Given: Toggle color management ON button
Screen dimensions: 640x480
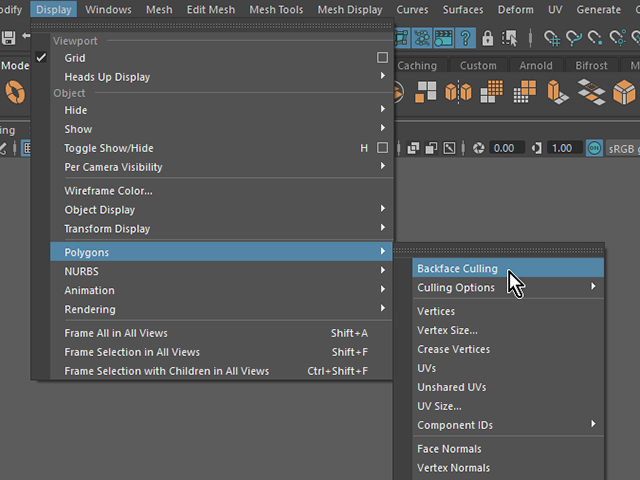Looking at the screenshot, I should pyautogui.click(x=594, y=148).
